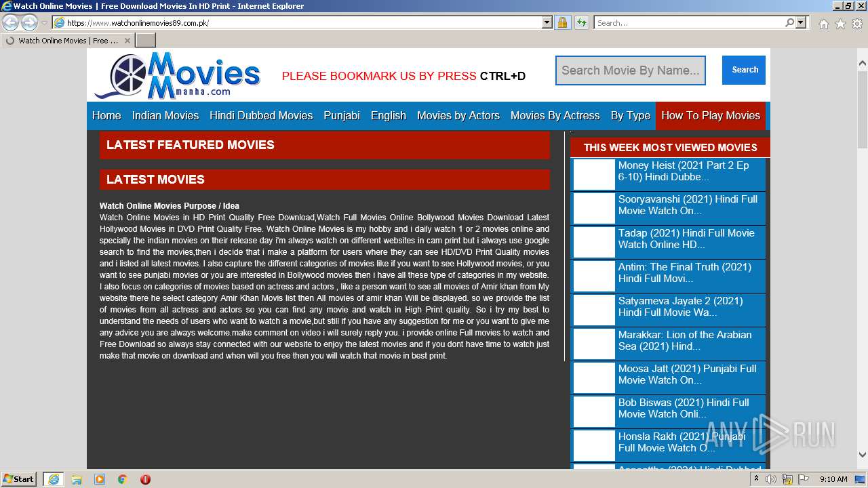Open the Indian Movies menu
Screen dimensions: 868x488
165,115
